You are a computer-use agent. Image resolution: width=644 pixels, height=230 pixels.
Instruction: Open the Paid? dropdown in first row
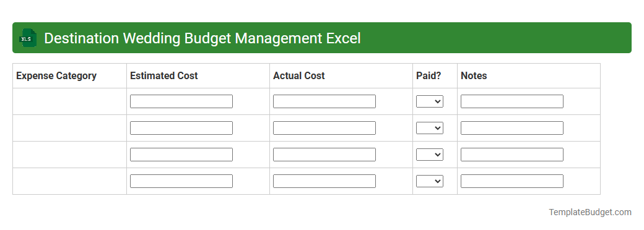430,101
